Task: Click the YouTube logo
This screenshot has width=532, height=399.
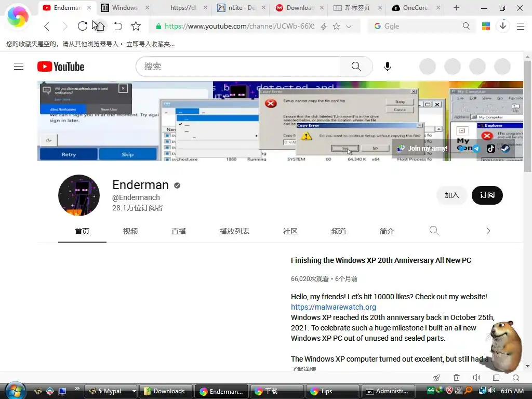Action: (x=61, y=66)
